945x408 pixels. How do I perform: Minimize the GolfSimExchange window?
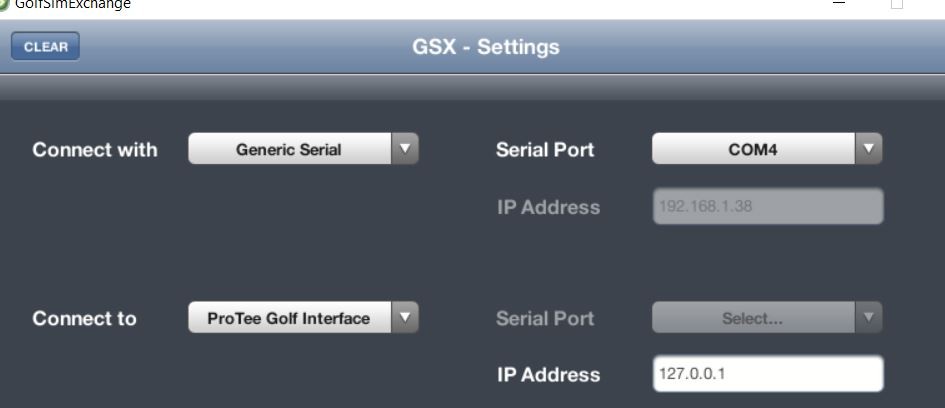(838, 4)
